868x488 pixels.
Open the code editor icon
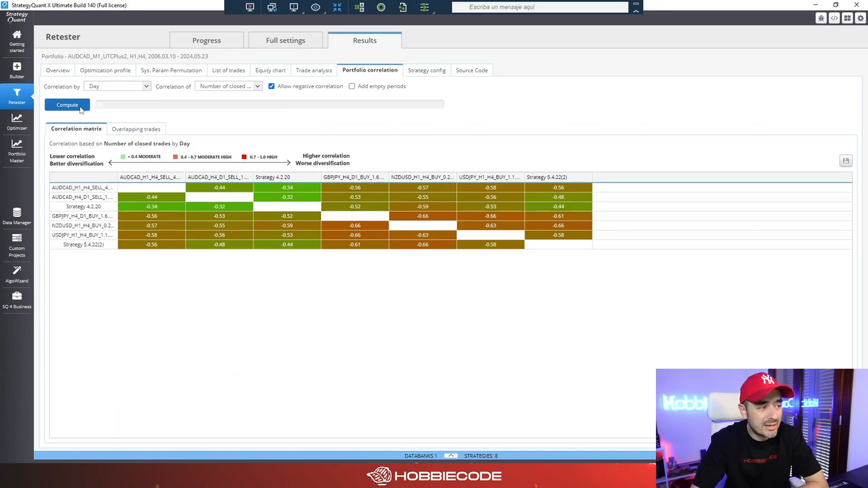coord(834,18)
